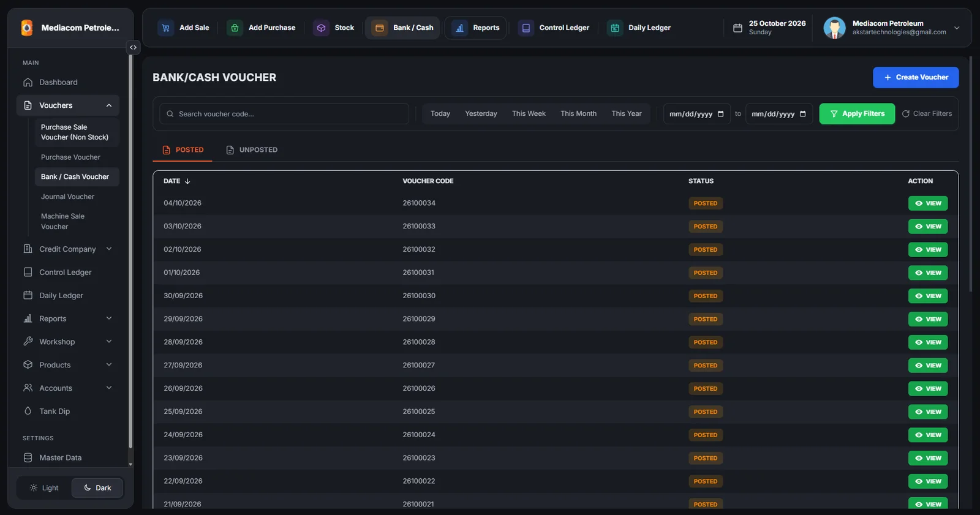This screenshot has width=980, height=515.
Task: Filter vouchers by This Week
Action: (529, 114)
